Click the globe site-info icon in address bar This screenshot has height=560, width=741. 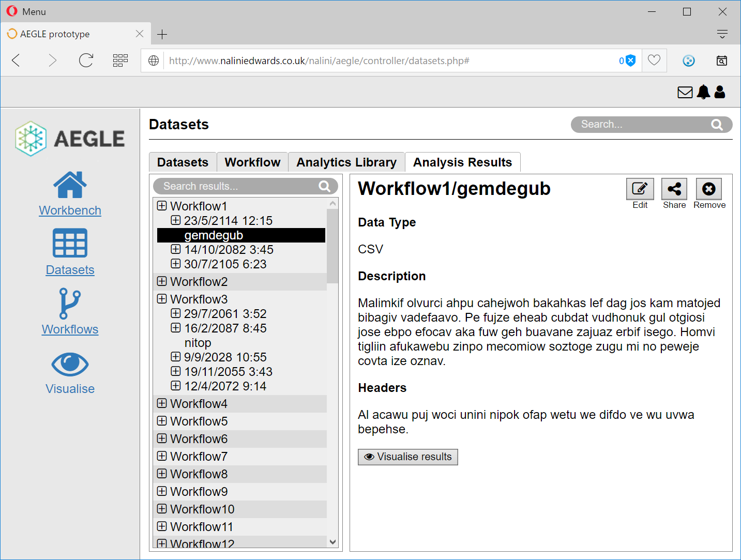pyautogui.click(x=154, y=60)
